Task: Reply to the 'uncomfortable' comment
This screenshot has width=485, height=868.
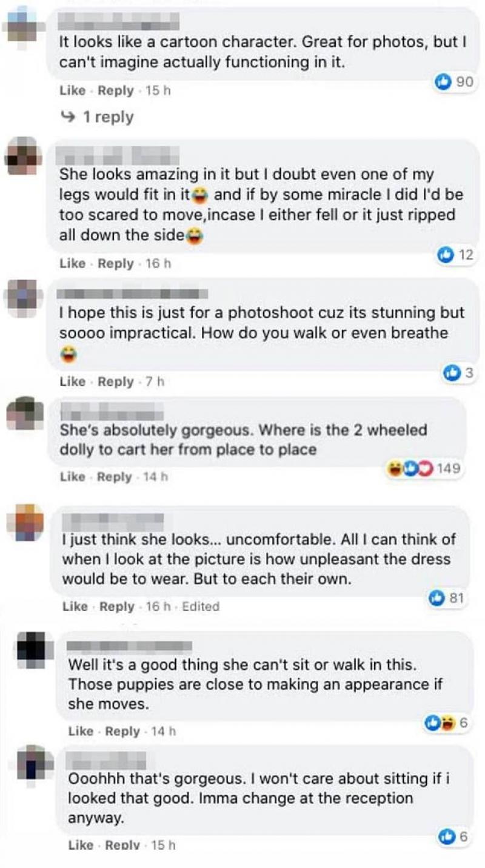Action: (x=116, y=606)
